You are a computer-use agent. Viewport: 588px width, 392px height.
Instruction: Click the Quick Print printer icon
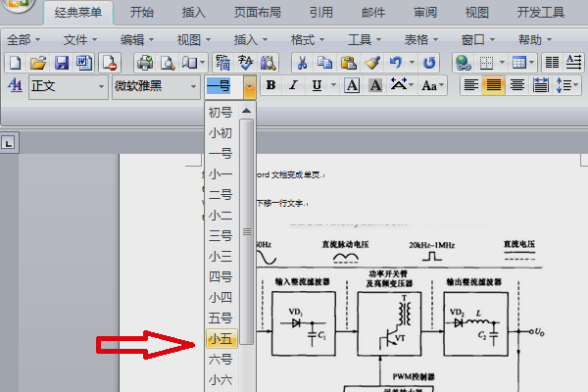coord(145,63)
